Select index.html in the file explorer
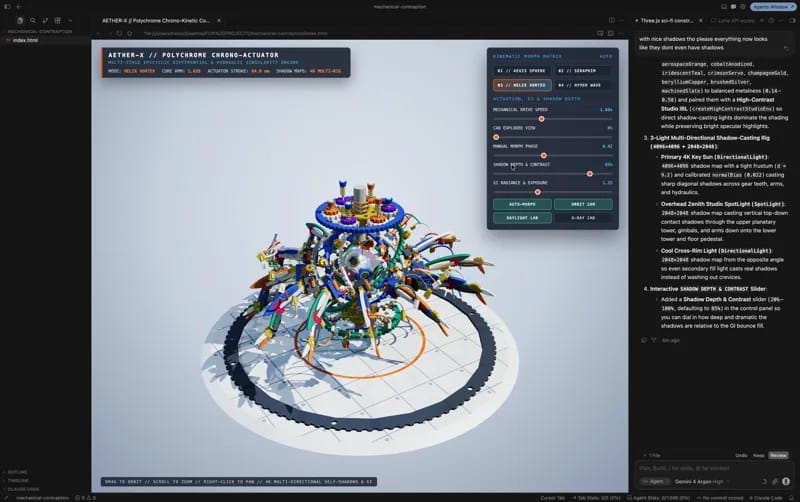Screen dimensions: 800x502 [x=26, y=40]
